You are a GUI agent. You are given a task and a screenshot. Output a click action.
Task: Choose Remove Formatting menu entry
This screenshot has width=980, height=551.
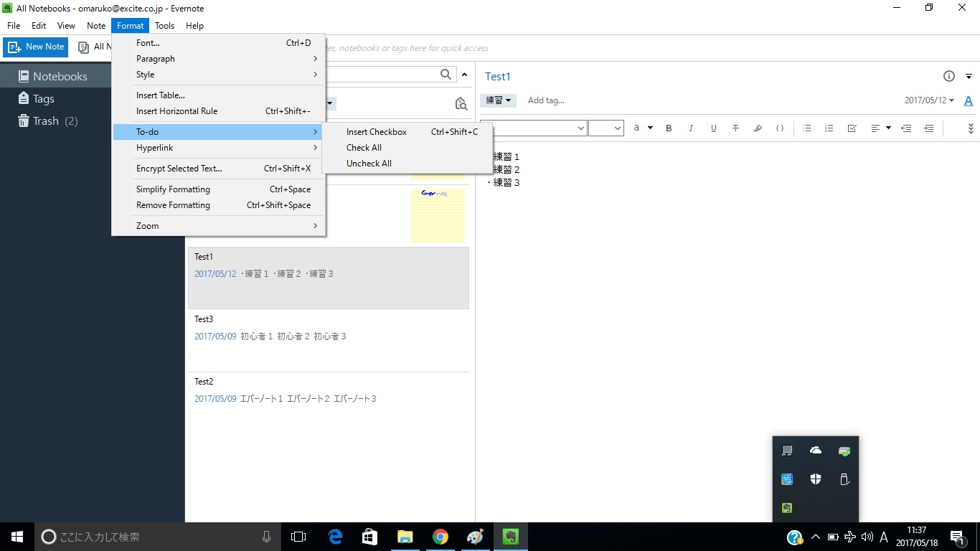[219, 205]
